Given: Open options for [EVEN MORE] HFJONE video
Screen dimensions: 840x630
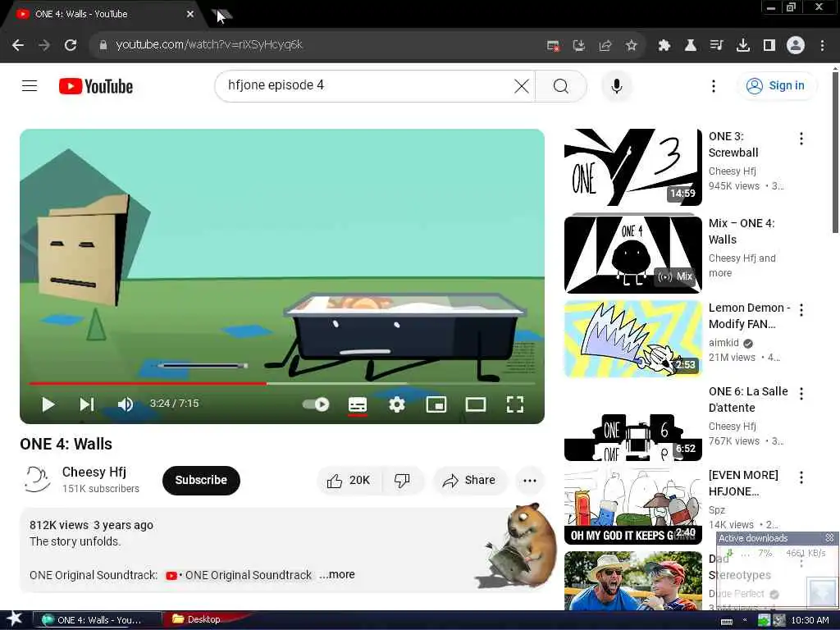Looking at the screenshot, I should tap(801, 477).
